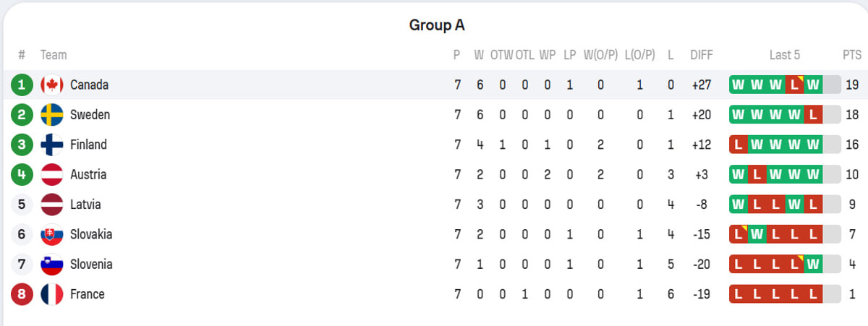
Task: Click the Latvia flag icon
Action: (x=51, y=205)
